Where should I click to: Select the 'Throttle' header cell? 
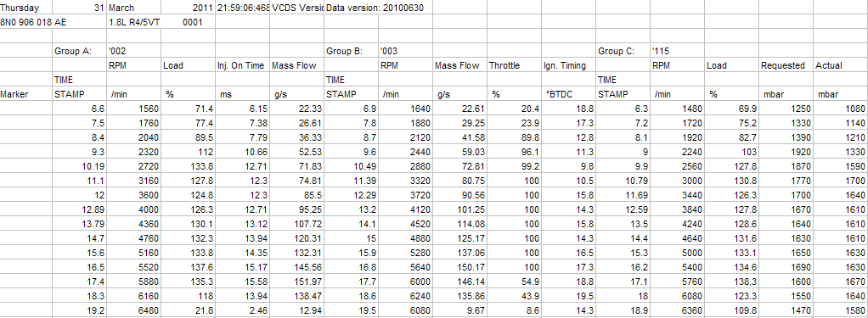coord(515,65)
